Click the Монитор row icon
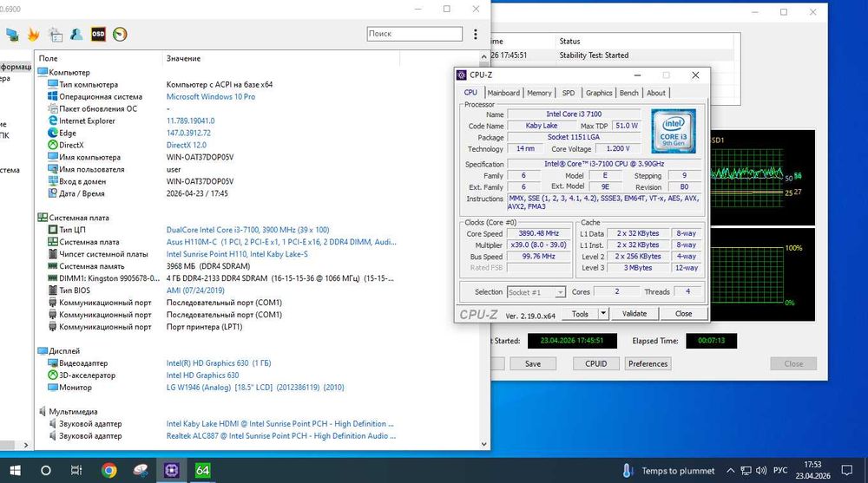The image size is (868, 483). [x=53, y=388]
